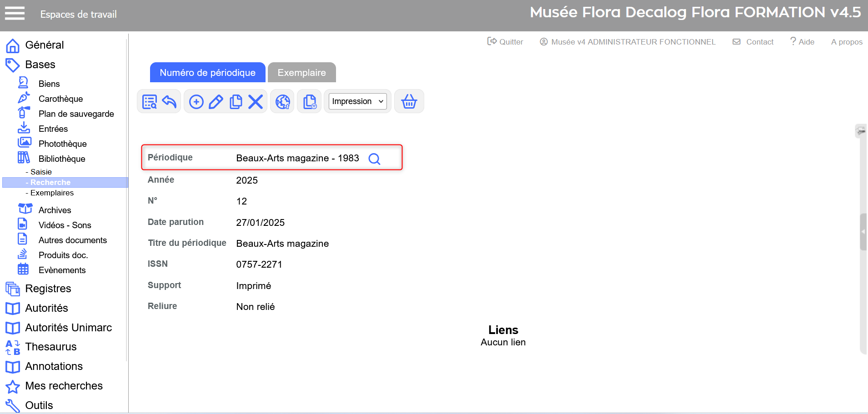Image resolution: width=868 pixels, height=414 pixels.
Task: Select Exemplaires under Bibliothèque
Action: tap(52, 193)
